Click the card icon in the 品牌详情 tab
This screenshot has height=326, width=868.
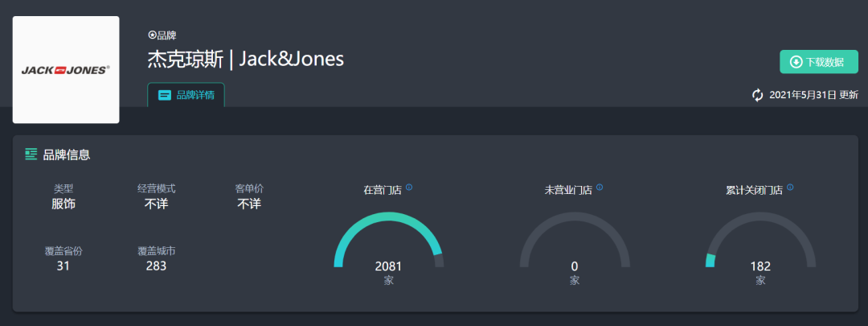pos(165,95)
